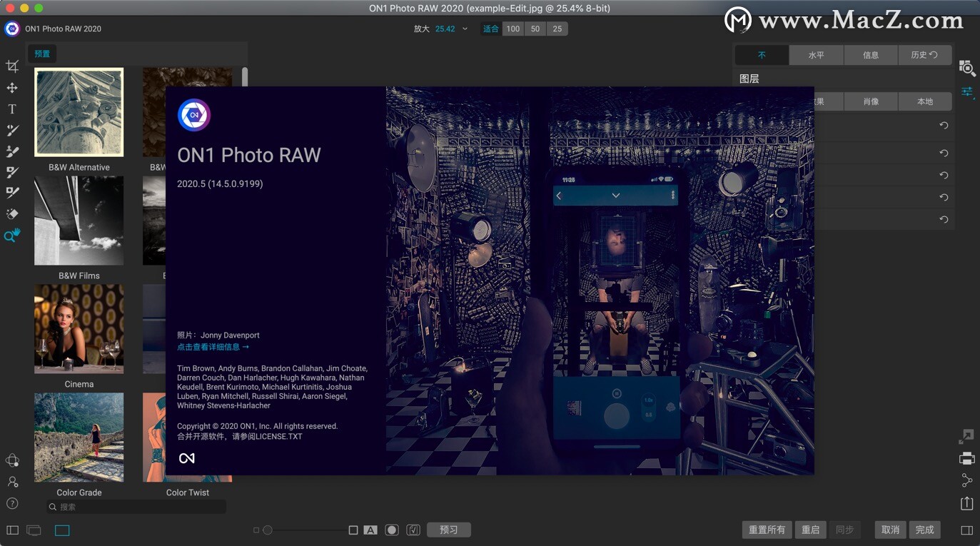Screen dimensions: 980x546
Task: Switch to the 肖像 portrait tab
Action: pos(871,101)
